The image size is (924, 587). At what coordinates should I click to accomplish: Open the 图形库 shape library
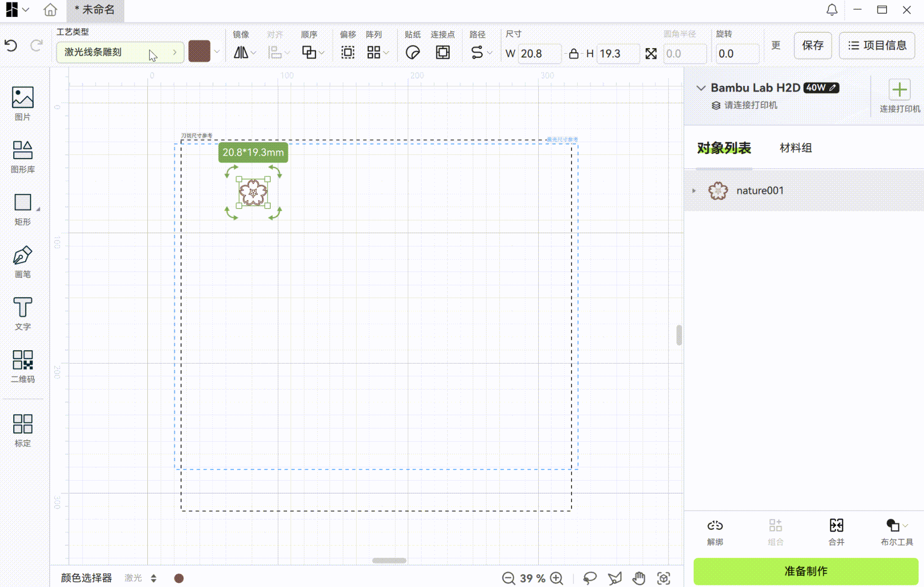23,156
